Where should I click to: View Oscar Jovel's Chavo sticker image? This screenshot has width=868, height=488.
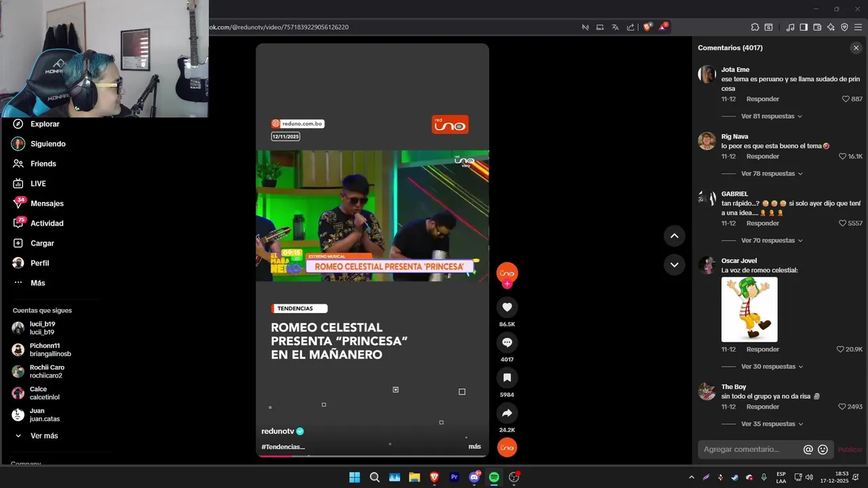click(749, 310)
